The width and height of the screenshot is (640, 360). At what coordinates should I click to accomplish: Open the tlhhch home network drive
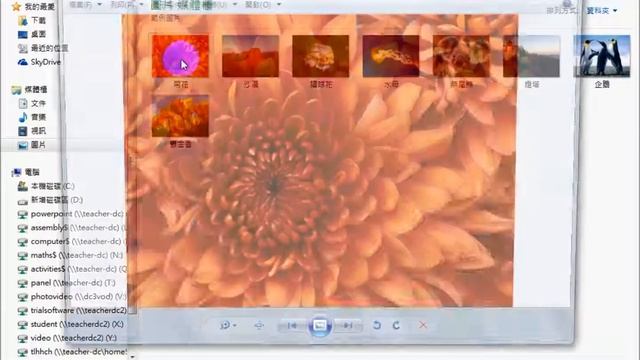[72, 352]
